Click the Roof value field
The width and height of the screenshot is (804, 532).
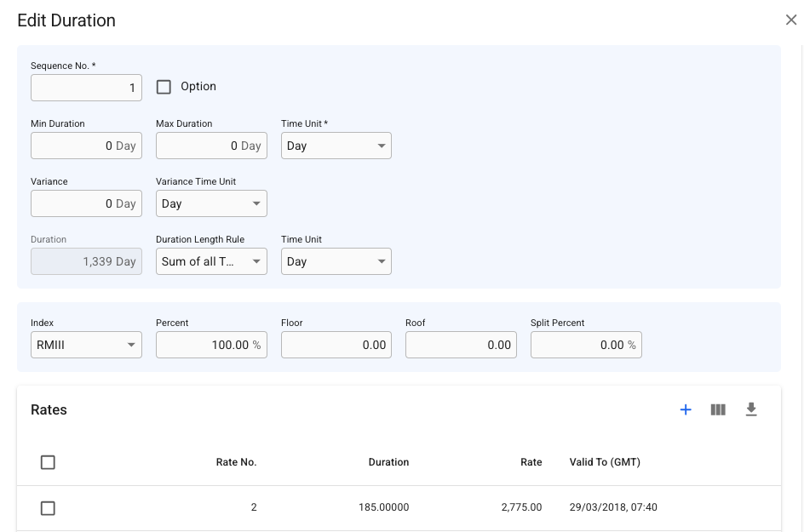tap(461, 345)
